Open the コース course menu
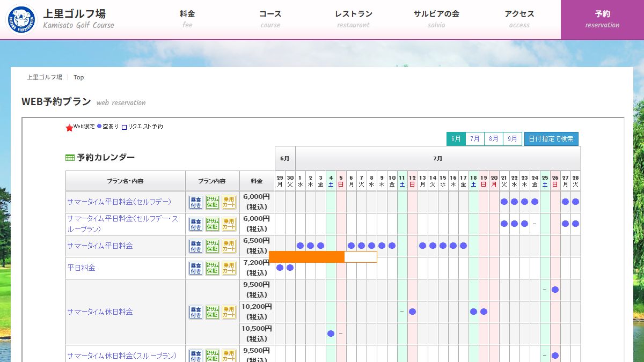The height and width of the screenshot is (362, 644). [270, 19]
